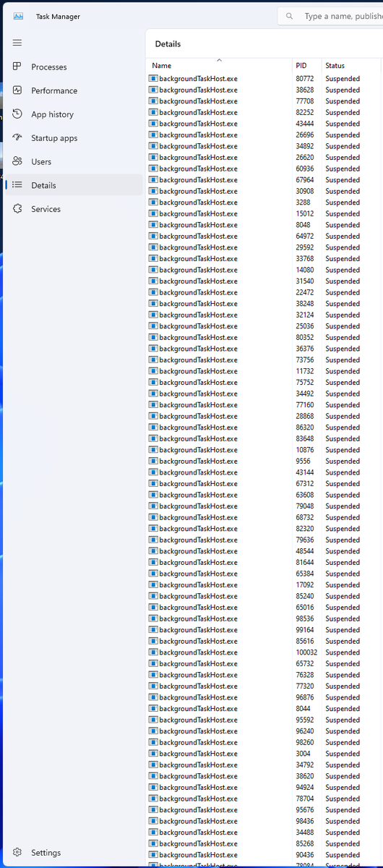Click the Startup apps icon
The height and width of the screenshot is (868, 383).
(x=17, y=137)
